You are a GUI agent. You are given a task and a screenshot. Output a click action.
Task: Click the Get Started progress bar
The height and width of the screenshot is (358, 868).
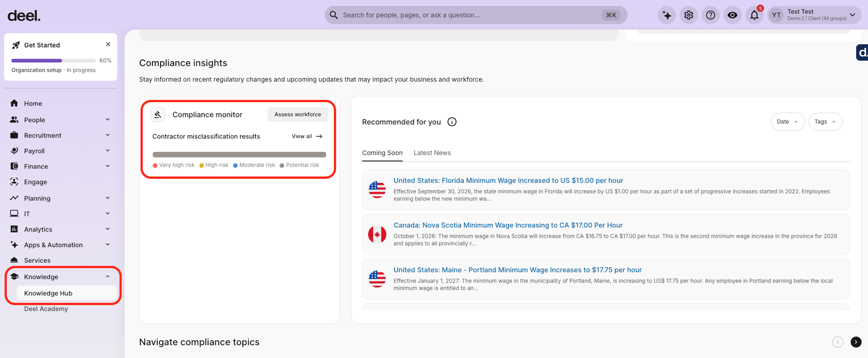(x=54, y=61)
